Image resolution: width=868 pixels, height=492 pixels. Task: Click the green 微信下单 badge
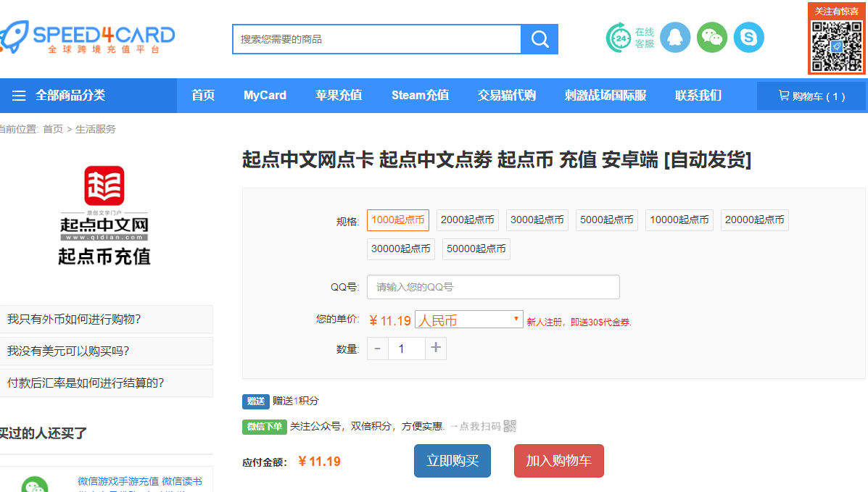pyautogui.click(x=264, y=427)
